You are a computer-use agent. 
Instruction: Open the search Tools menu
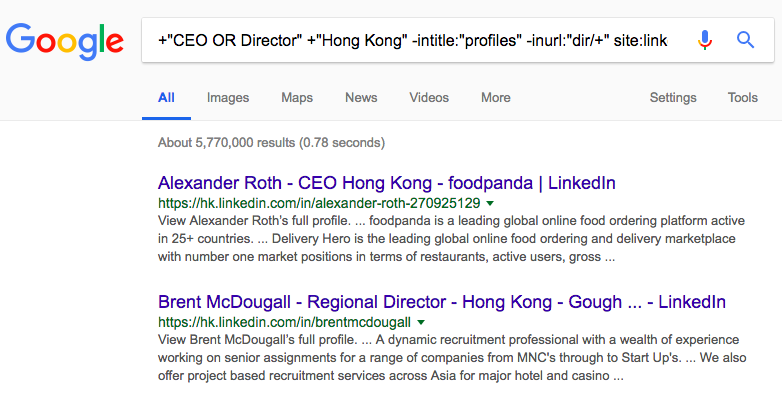(743, 98)
